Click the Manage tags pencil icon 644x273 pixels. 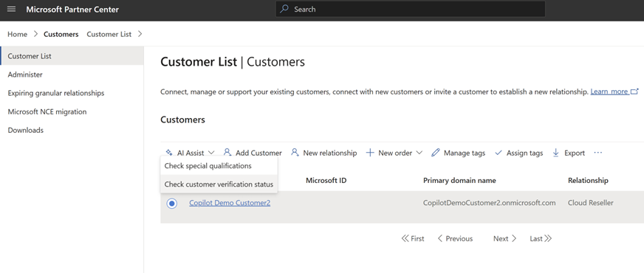pyautogui.click(x=435, y=153)
